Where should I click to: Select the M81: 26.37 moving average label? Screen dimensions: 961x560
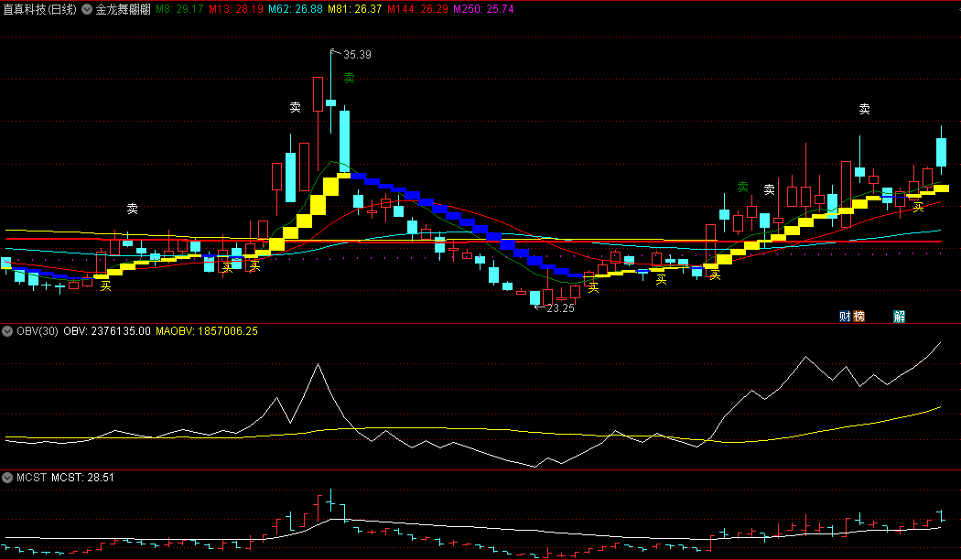click(354, 9)
